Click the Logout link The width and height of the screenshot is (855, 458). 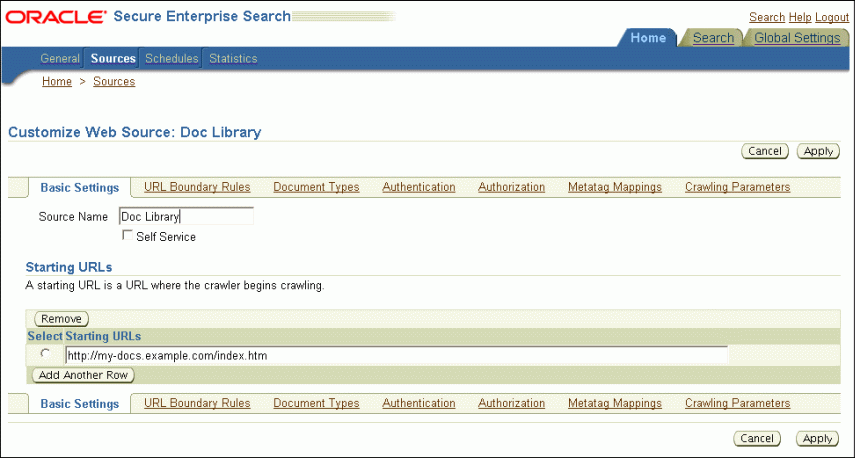[x=832, y=17]
